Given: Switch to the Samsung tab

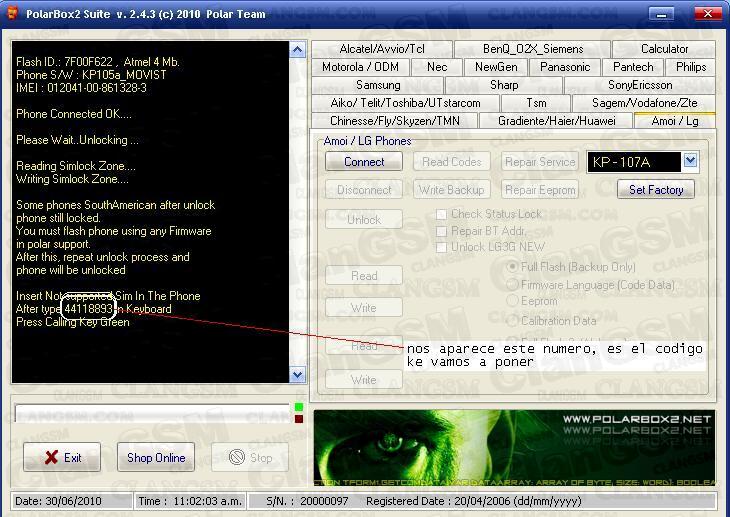Looking at the screenshot, I should click(378, 85).
